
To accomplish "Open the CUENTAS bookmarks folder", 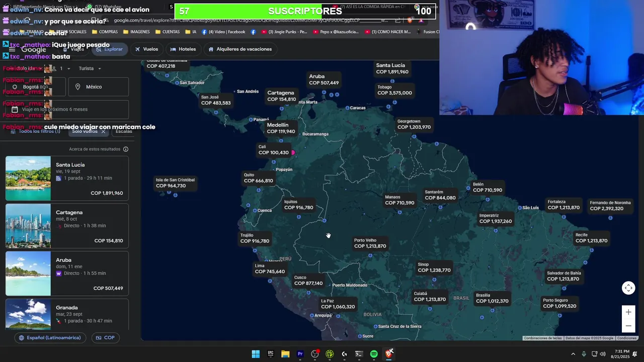I will tap(168, 32).
